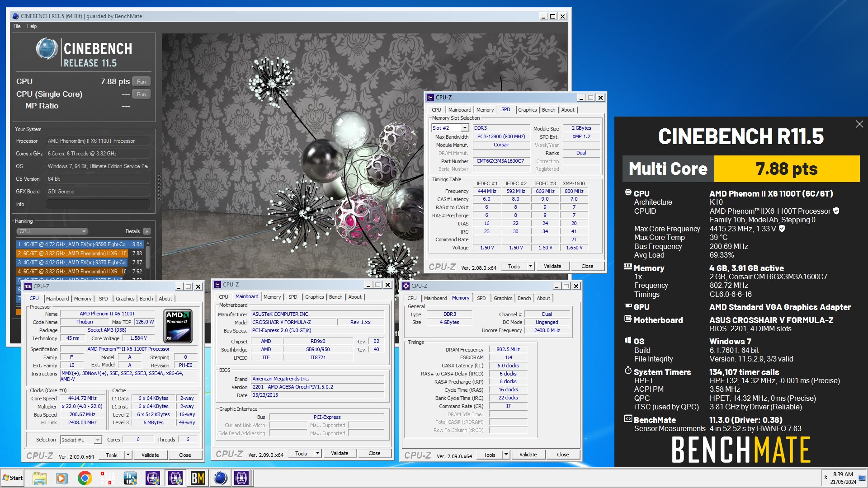Select Memory tab in CPU-Z CPU window

tap(83, 299)
